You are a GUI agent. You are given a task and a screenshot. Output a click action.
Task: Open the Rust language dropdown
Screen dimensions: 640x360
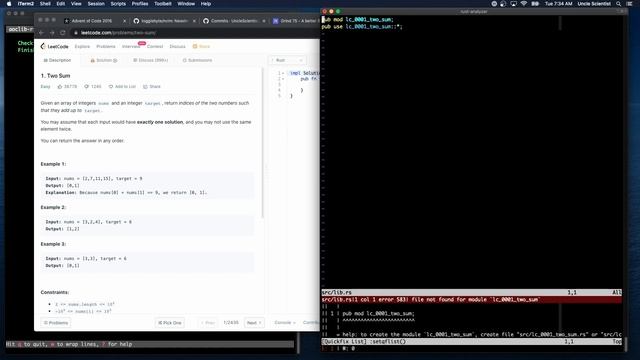pos(287,60)
